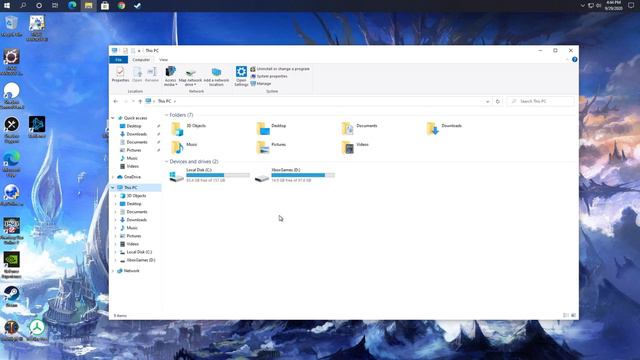This screenshot has width=640, height=360.
Task: Click Manage in the System group
Action: (261, 84)
